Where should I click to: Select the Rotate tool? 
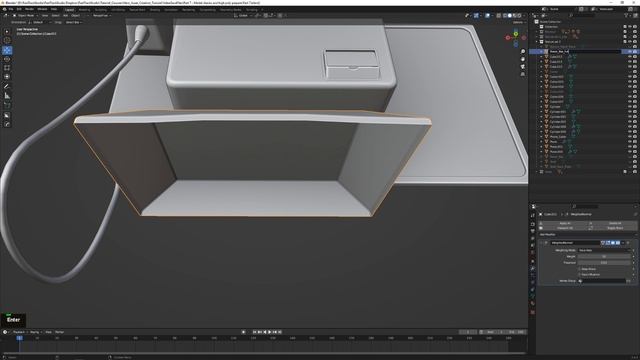pos(7,59)
